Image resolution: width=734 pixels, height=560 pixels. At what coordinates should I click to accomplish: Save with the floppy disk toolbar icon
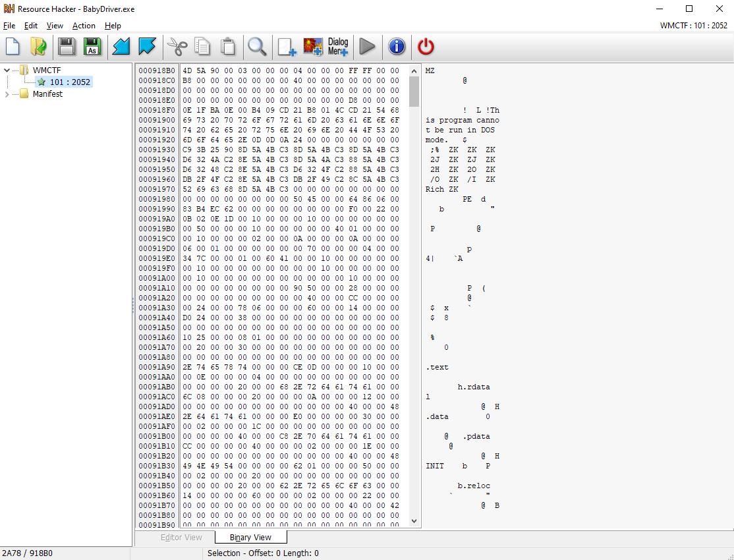[x=67, y=47]
